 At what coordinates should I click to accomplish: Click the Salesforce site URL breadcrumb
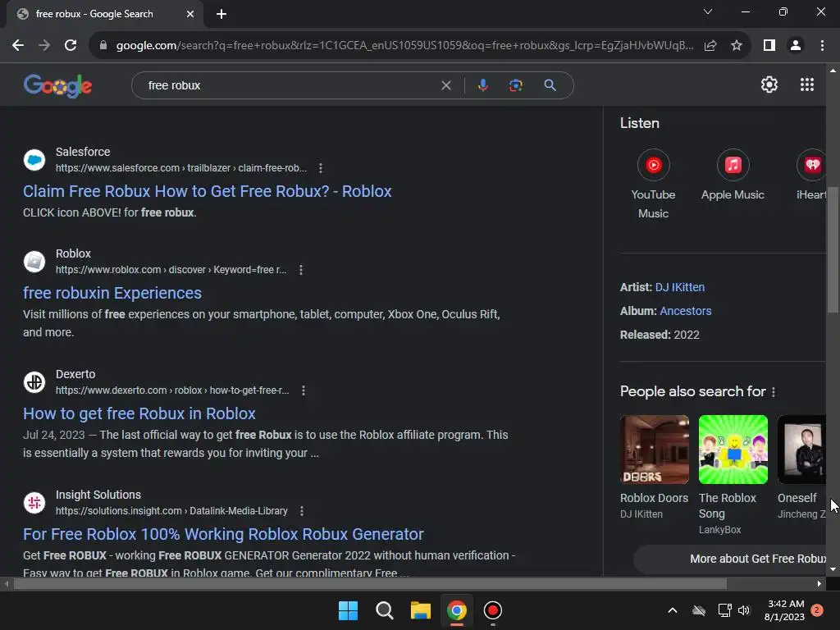coord(181,168)
